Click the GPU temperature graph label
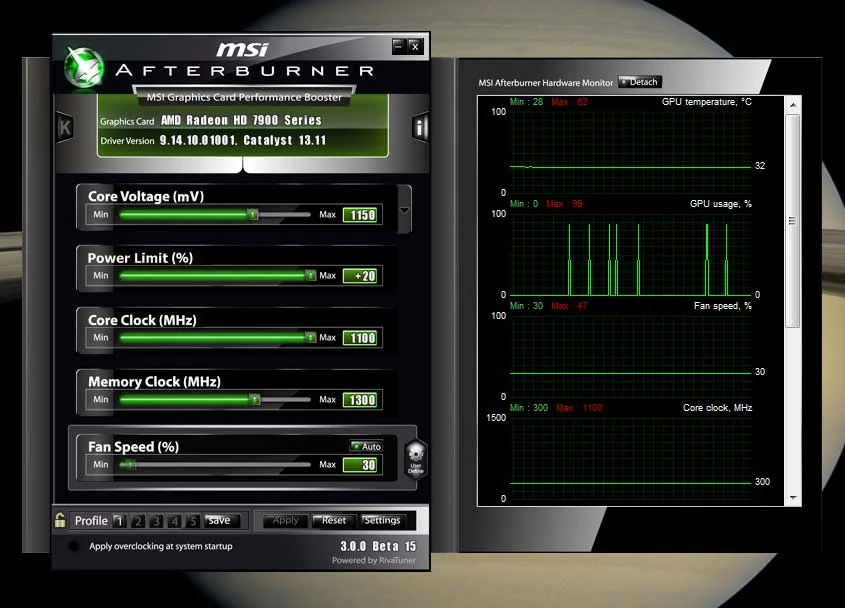This screenshot has height=608, width=845. (x=707, y=102)
